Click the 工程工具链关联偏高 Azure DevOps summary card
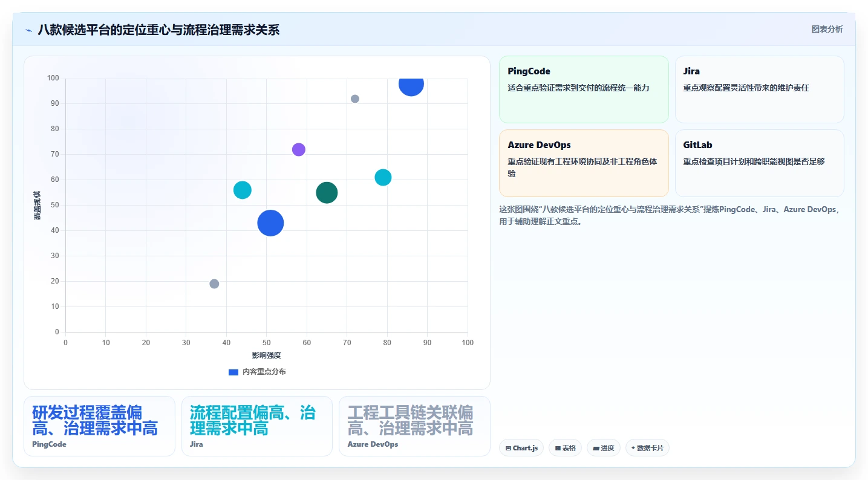Screen dimensions: 868x480 pyautogui.click(x=414, y=426)
